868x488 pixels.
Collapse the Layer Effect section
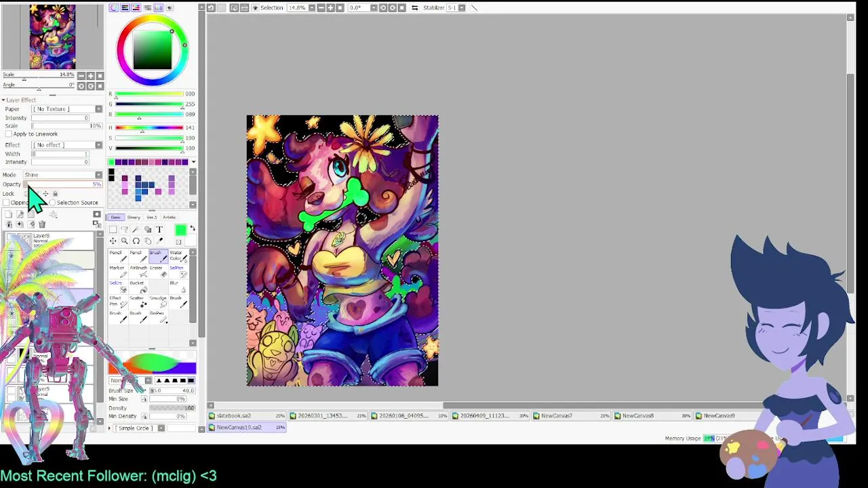(3, 100)
